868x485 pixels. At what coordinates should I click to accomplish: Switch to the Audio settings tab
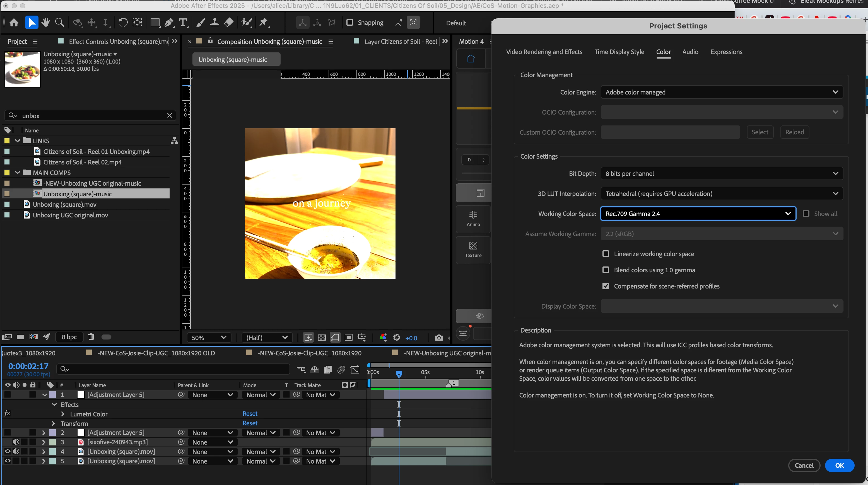click(690, 52)
